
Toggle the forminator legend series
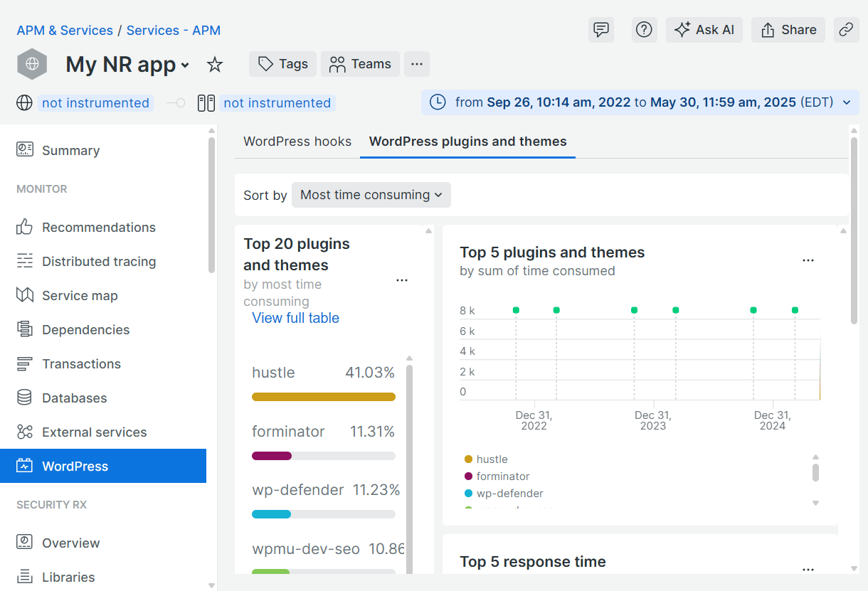click(x=497, y=476)
